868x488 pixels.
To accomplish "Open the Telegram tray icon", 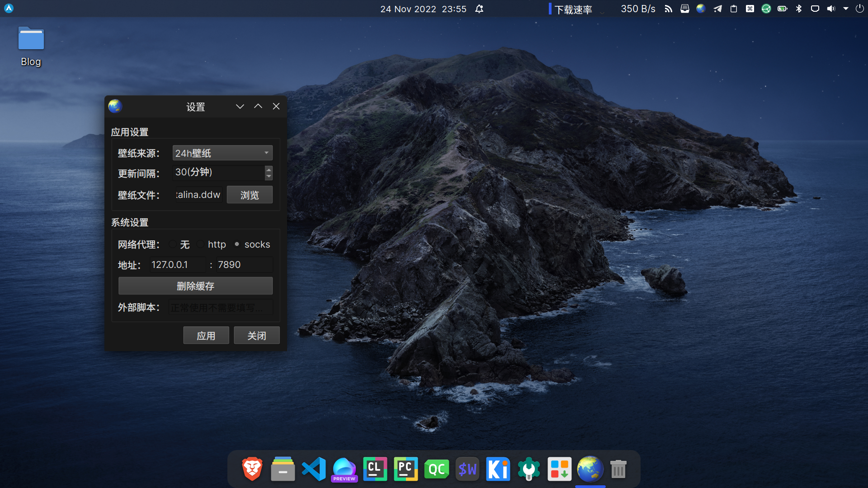I will click(717, 9).
